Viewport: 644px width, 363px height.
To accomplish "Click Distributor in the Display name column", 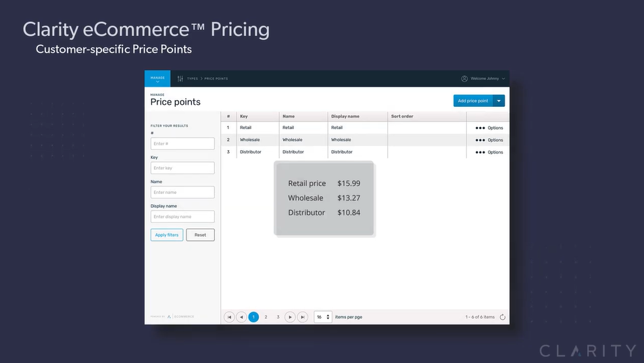I will (x=342, y=152).
